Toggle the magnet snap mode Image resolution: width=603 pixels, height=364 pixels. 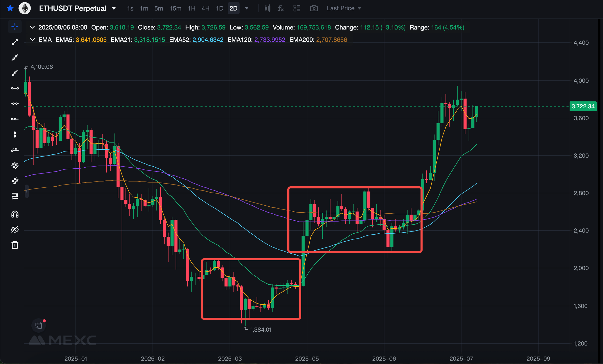[15, 214]
